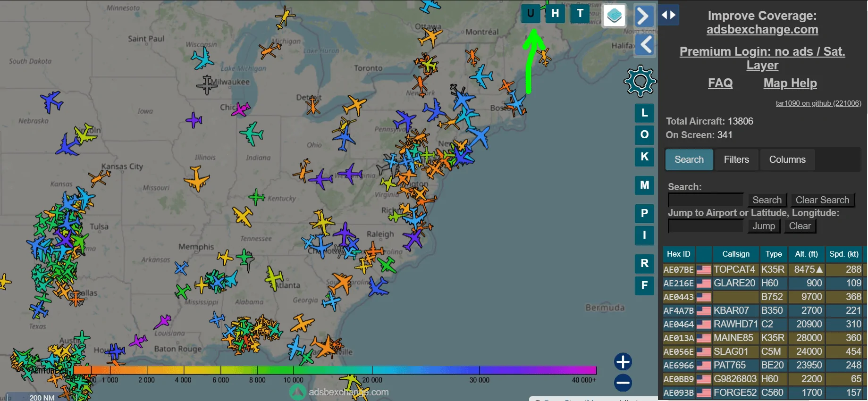Click the K map control button
Image resolution: width=868 pixels, height=401 pixels.
[644, 157]
